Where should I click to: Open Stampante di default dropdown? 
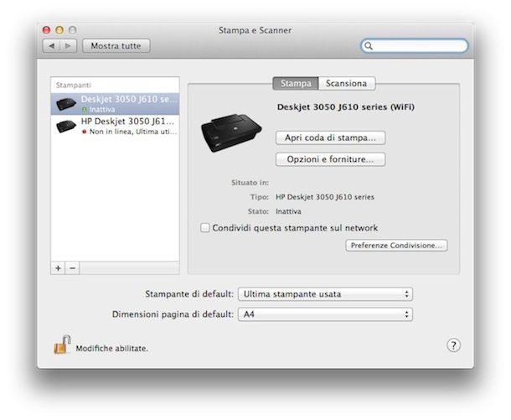click(x=325, y=294)
